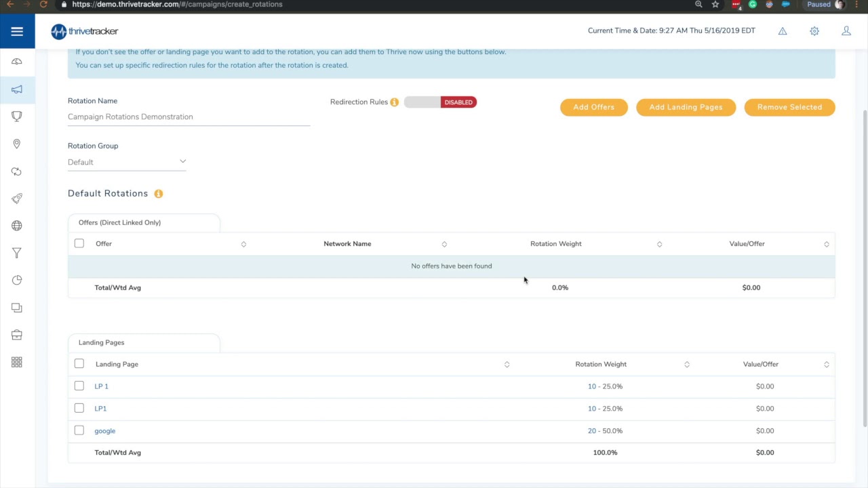Sort by Offer column arrows
The height and width of the screenshot is (488, 868).
[x=243, y=244]
